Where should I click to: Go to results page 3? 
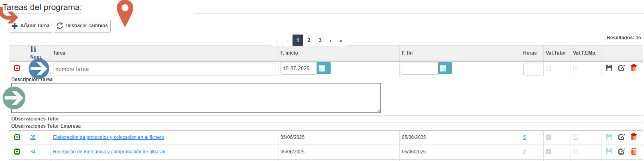tap(320, 40)
